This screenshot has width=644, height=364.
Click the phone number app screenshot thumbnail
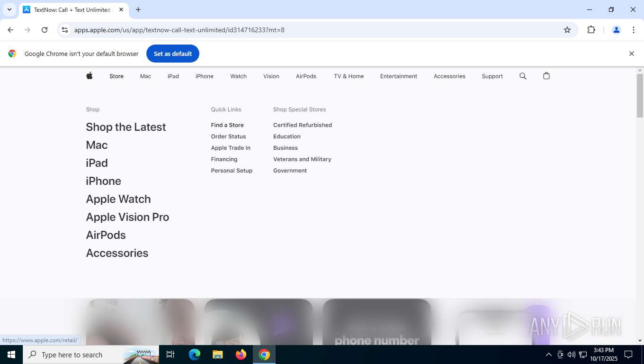click(x=376, y=322)
